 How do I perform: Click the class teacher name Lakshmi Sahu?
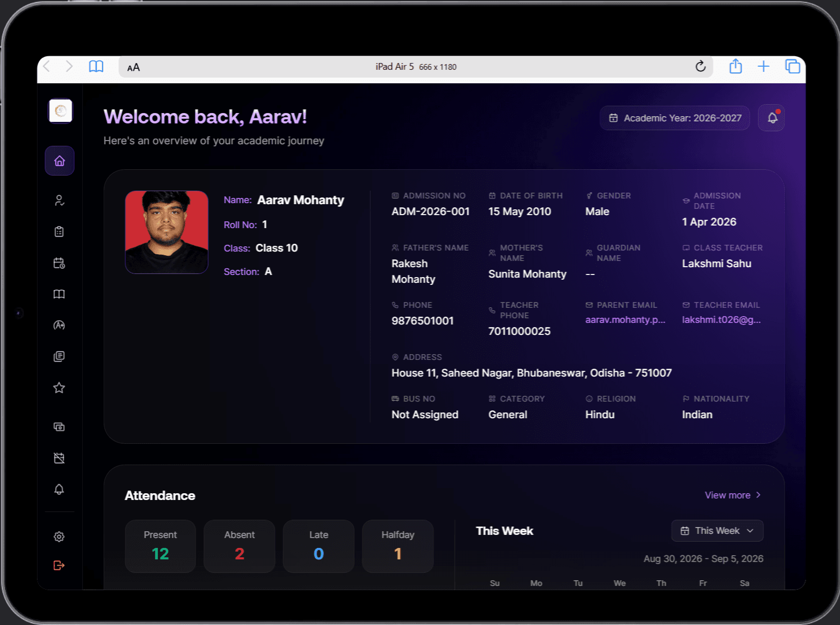717,264
